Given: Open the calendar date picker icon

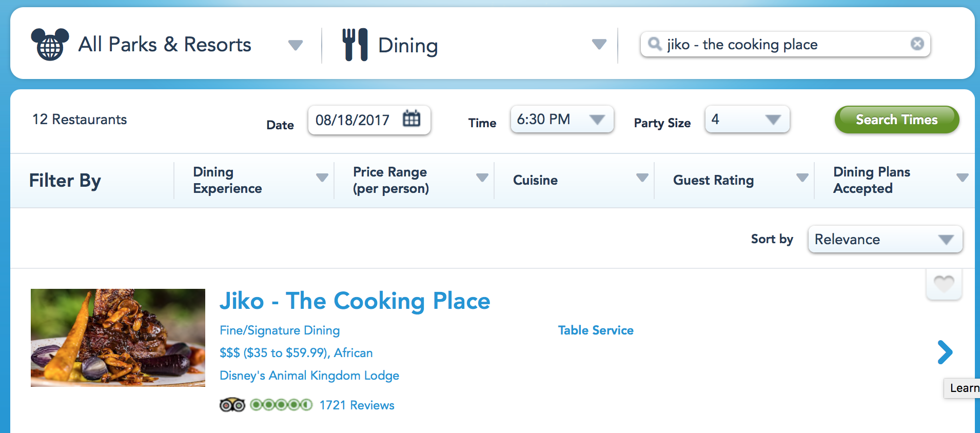Looking at the screenshot, I should pyautogui.click(x=411, y=119).
